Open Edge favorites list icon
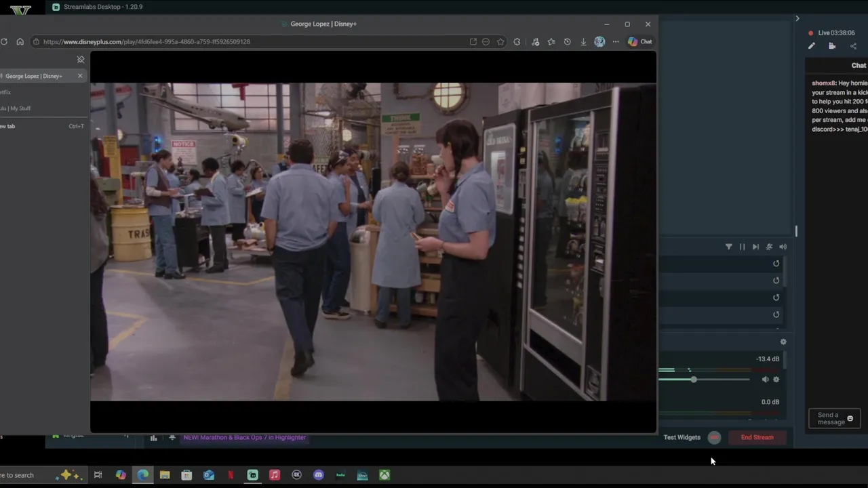This screenshot has width=868, height=488. [x=551, y=41]
